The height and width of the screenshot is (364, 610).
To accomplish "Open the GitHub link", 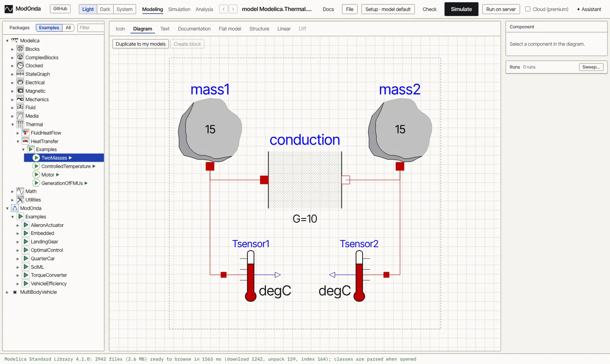I will click(60, 9).
